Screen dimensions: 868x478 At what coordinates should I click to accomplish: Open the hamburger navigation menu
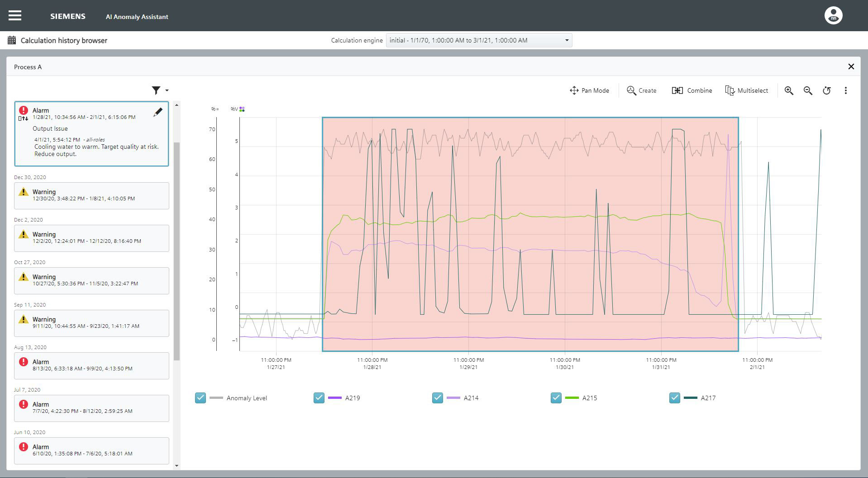pos(15,16)
